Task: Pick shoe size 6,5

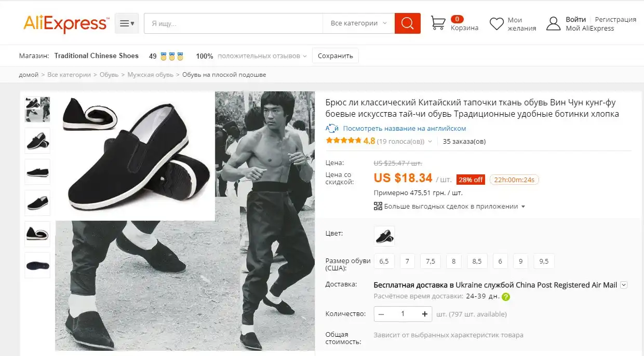Action: click(384, 261)
